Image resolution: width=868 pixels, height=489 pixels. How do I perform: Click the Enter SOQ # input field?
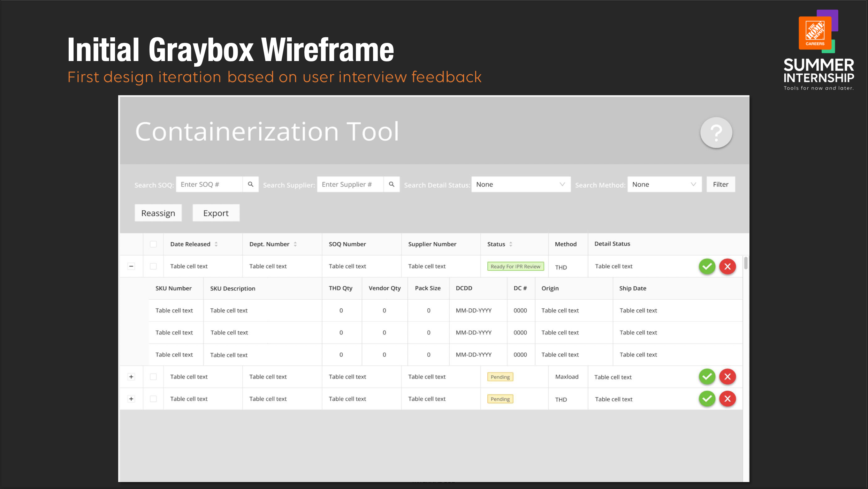point(209,184)
